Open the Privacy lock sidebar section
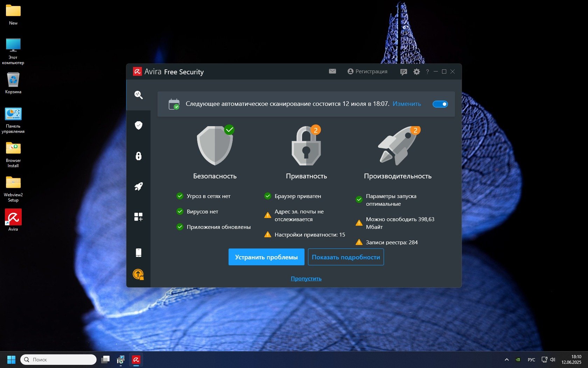588x368 pixels. tap(138, 156)
